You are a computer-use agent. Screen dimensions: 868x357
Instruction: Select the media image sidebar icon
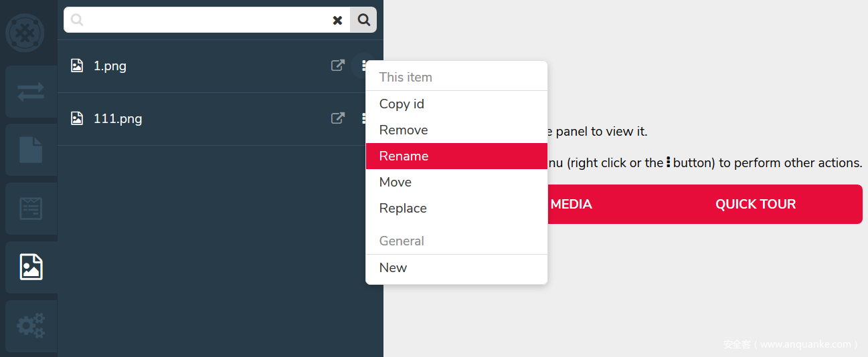(x=31, y=267)
